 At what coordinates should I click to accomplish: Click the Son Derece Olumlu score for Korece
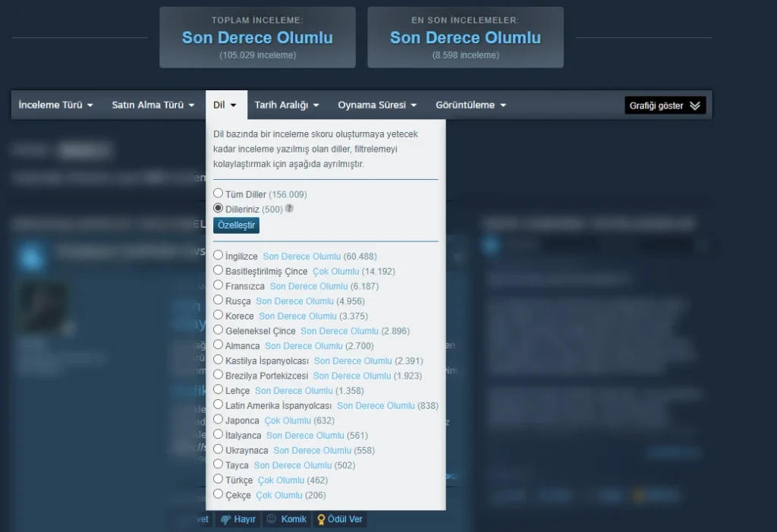coord(297,316)
